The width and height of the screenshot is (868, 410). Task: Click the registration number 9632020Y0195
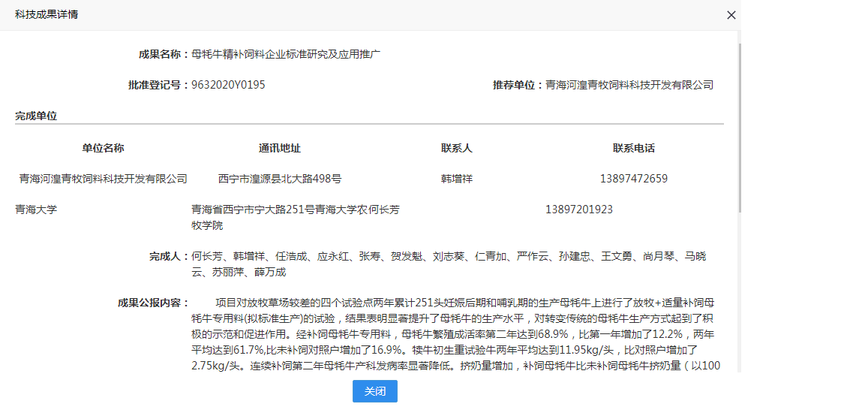228,85
